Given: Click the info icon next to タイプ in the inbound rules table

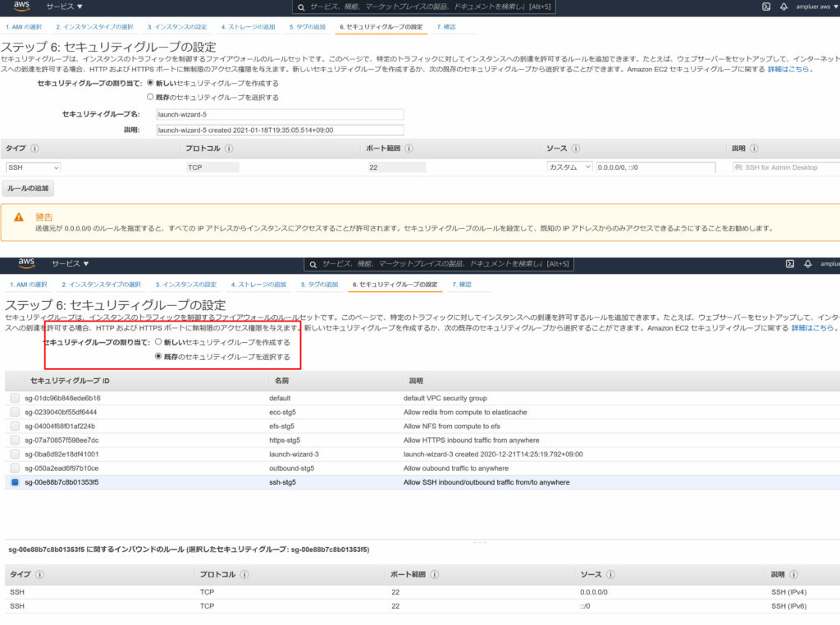Looking at the screenshot, I should click(x=39, y=574).
